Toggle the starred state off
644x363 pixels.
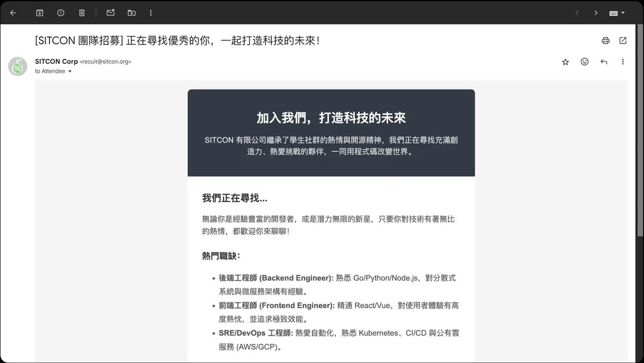565,61
